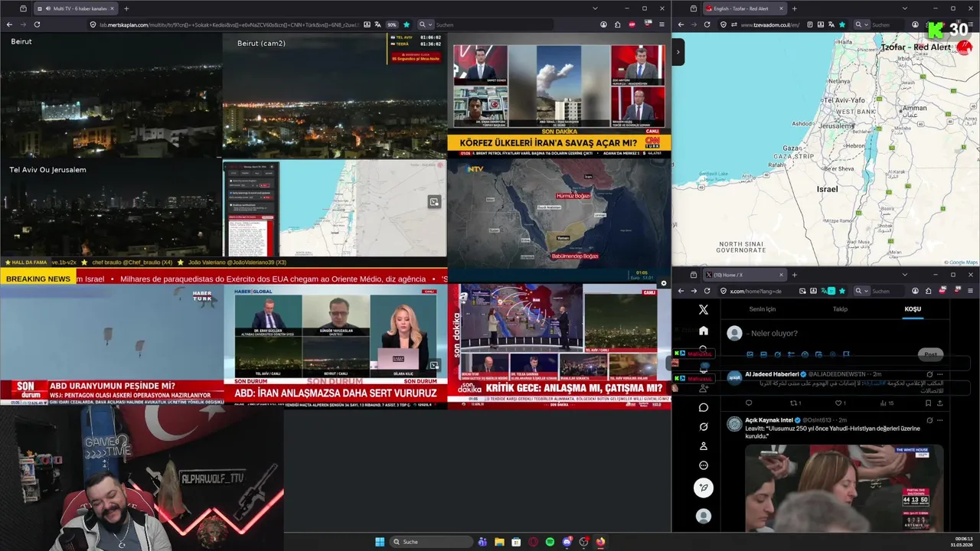This screenshot has width=980, height=551.
Task: Open X messages chat icon
Action: (x=704, y=407)
